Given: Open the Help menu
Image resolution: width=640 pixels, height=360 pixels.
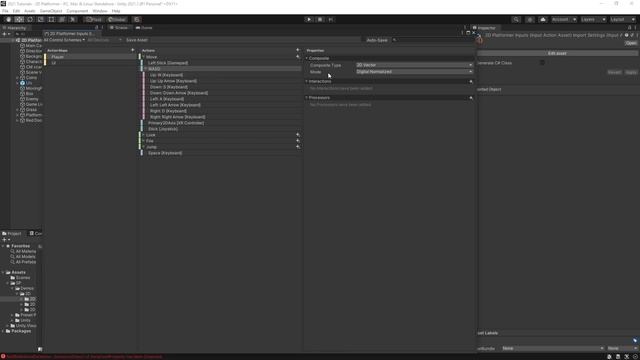Looking at the screenshot, I should point(116,11).
